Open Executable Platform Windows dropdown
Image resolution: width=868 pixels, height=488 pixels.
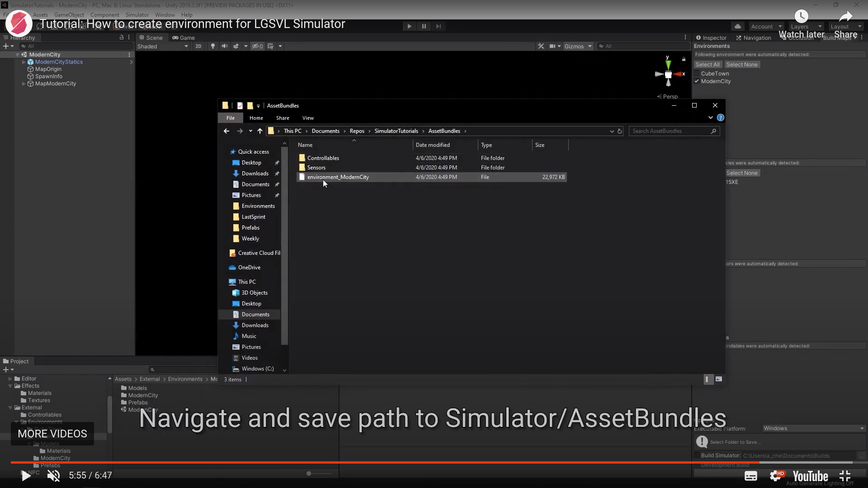point(814,428)
